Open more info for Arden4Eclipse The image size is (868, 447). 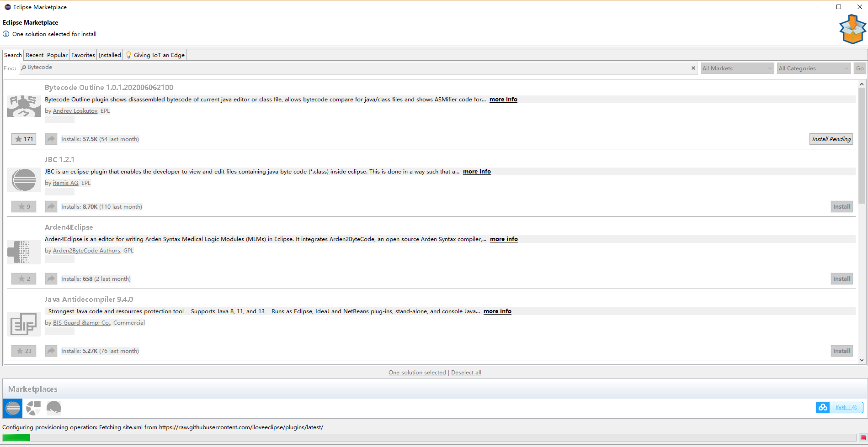(x=503, y=239)
